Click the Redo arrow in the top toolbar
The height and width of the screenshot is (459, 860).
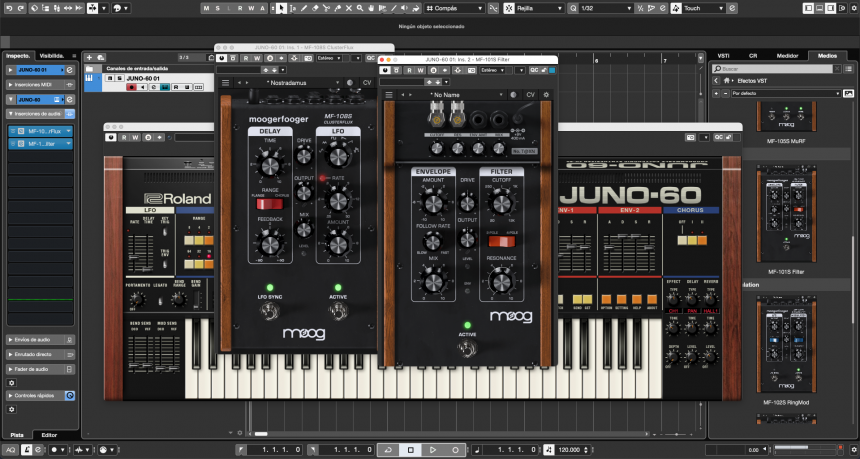click(21, 8)
